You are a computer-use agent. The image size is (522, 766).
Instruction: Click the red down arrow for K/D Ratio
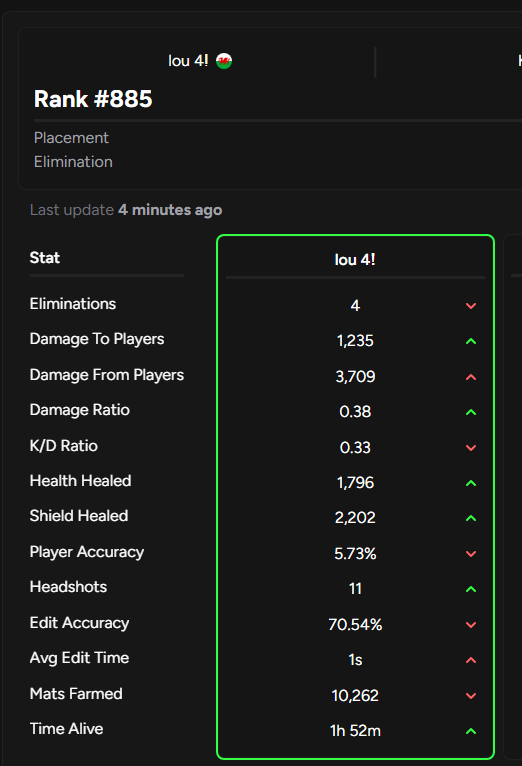pos(471,447)
